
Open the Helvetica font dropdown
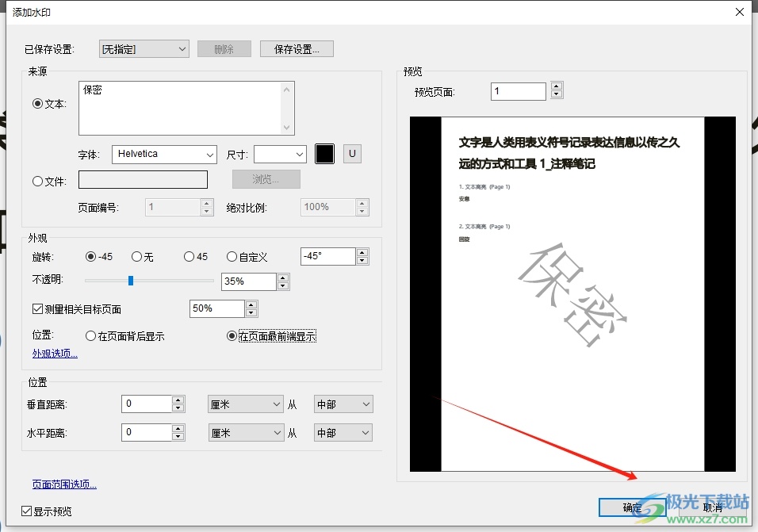click(x=164, y=154)
